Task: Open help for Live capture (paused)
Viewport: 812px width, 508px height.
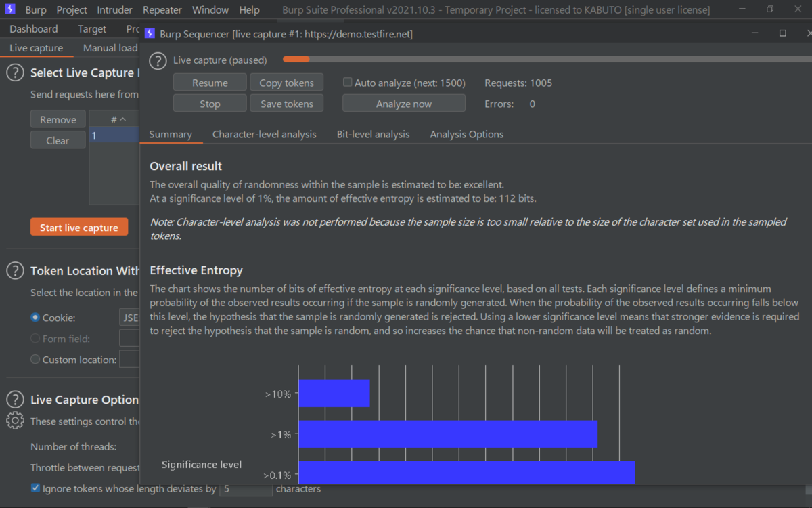Action: [x=158, y=61]
